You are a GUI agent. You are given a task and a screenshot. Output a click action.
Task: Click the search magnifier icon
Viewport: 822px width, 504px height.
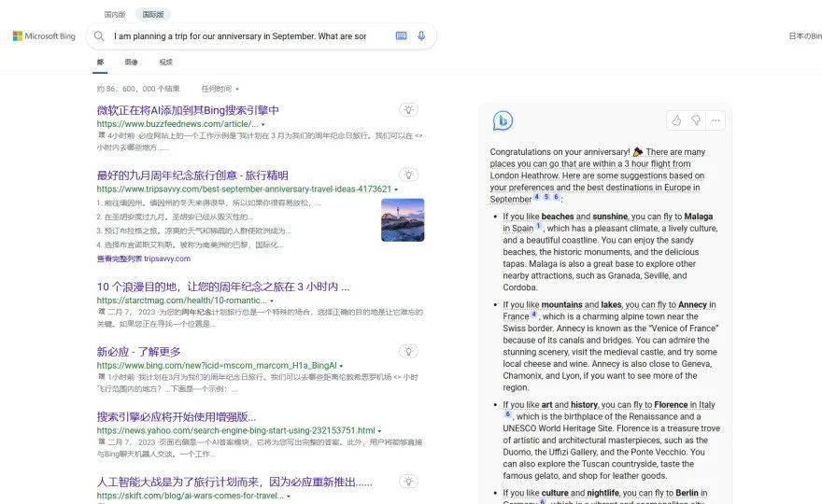click(x=99, y=36)
